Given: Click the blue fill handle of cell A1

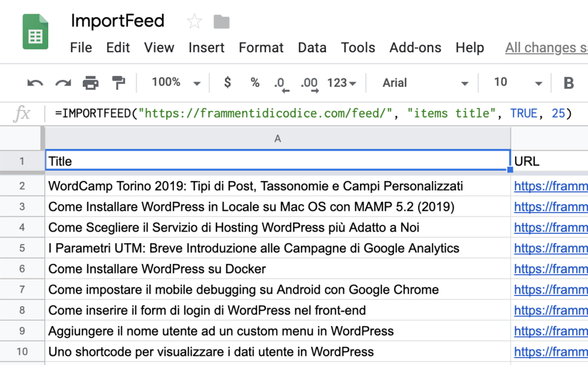Looking at the screenshot, I should [510, 170].
